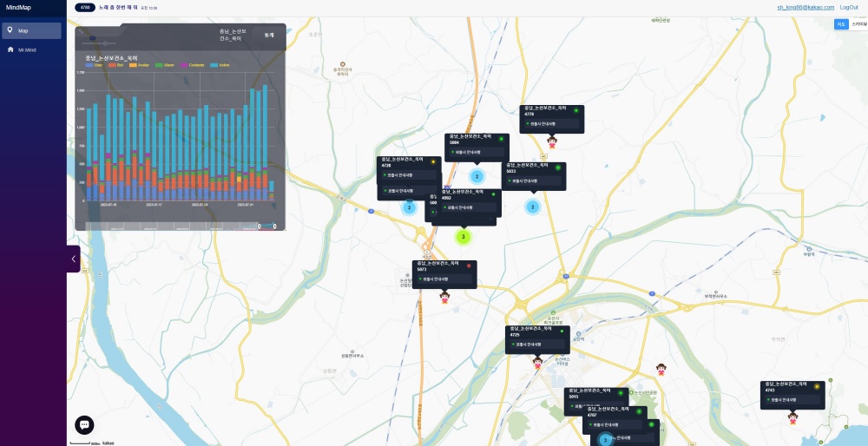
Task: Open the chat bubble support icon
Action: coord(84,425)
